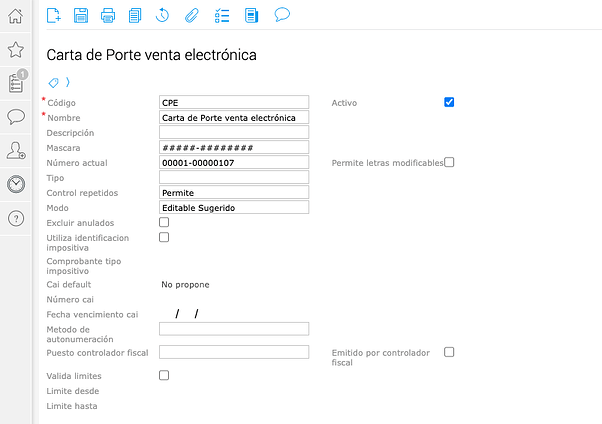Click the Mascara field
Image resolution: width=602 pixels, height=424 pixels.
[234, 147]
